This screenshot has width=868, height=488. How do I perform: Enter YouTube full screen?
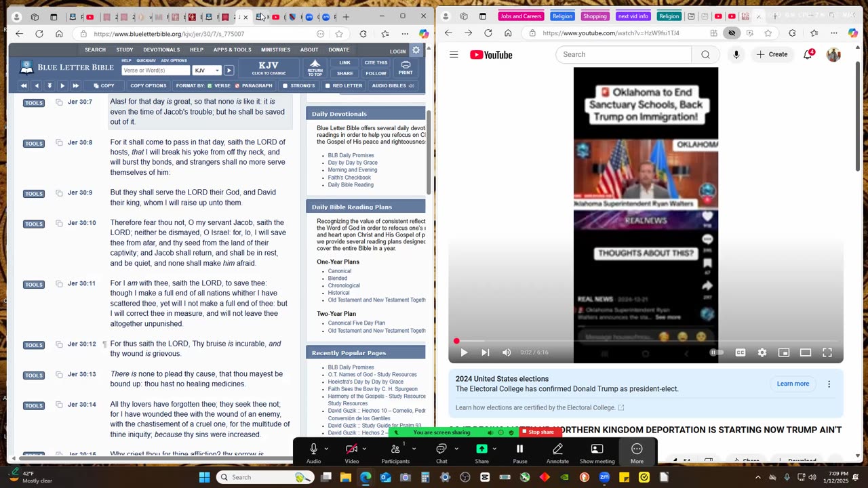click(827, 352)
